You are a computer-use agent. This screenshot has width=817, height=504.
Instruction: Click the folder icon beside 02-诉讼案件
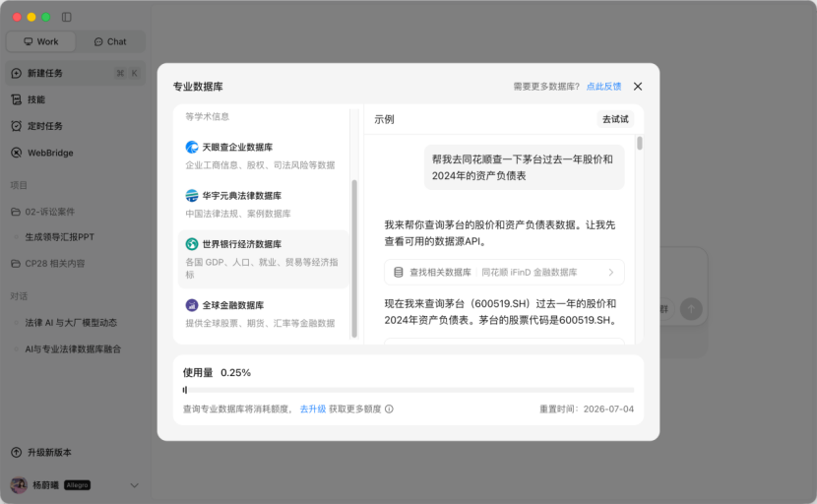[16, 212]
